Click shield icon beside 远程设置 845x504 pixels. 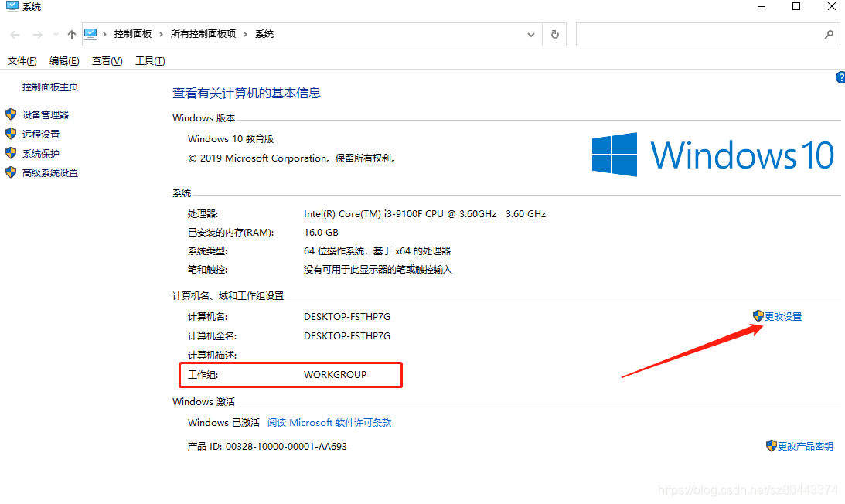click(x=11, y=133)
